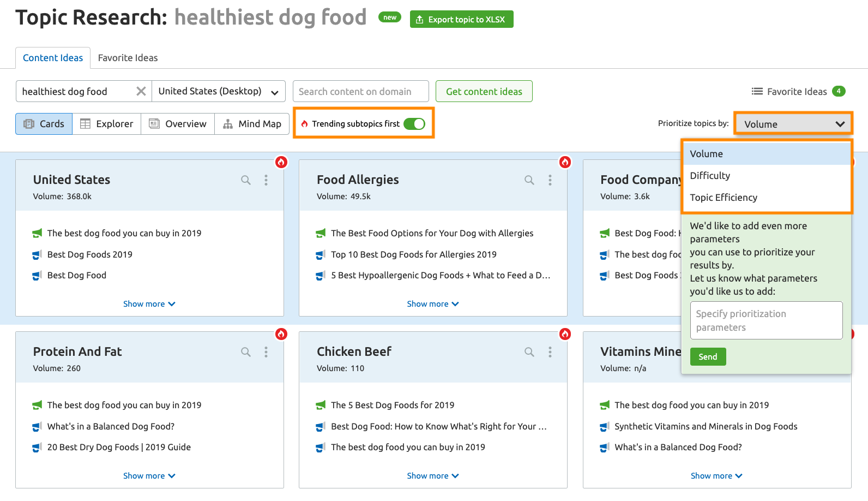The image size is (868, 501).
Task: Open three-dot menu on Food Allergies card
Action: [x=550, y=180]
